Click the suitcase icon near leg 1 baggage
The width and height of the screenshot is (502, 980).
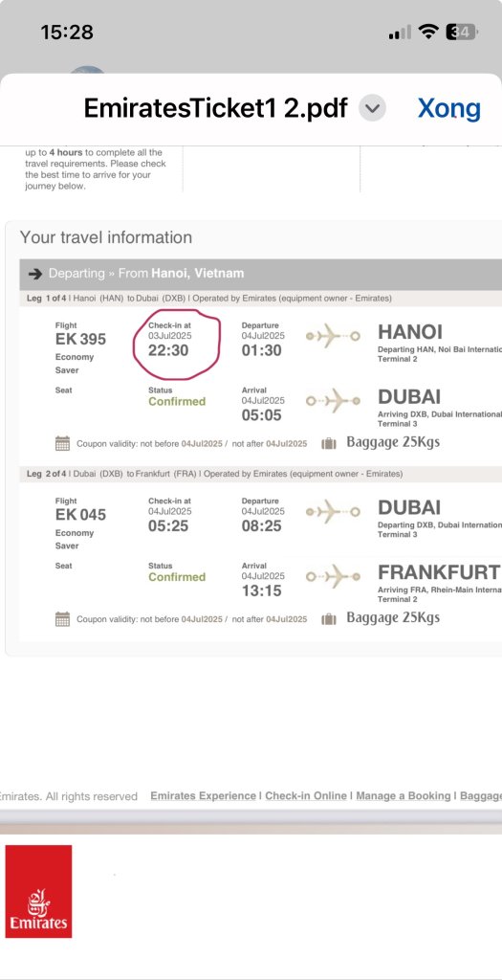click(x=328, y=444)
